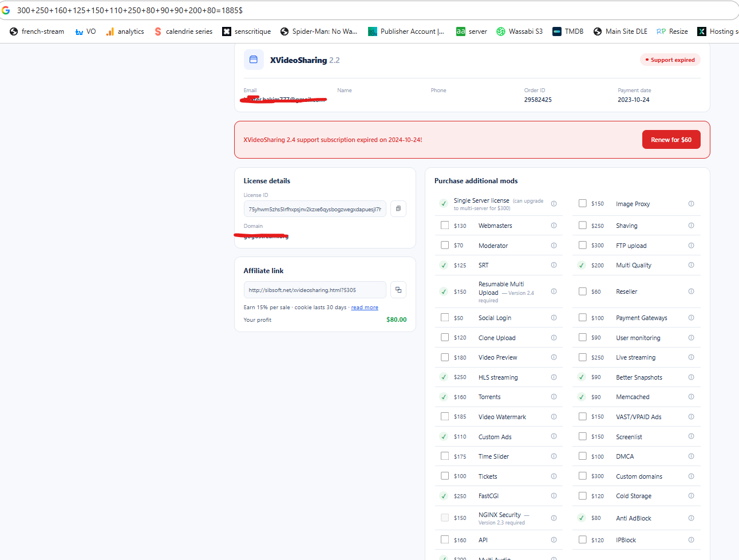Tick the Moderator mod checkbox

coord(445,245)
